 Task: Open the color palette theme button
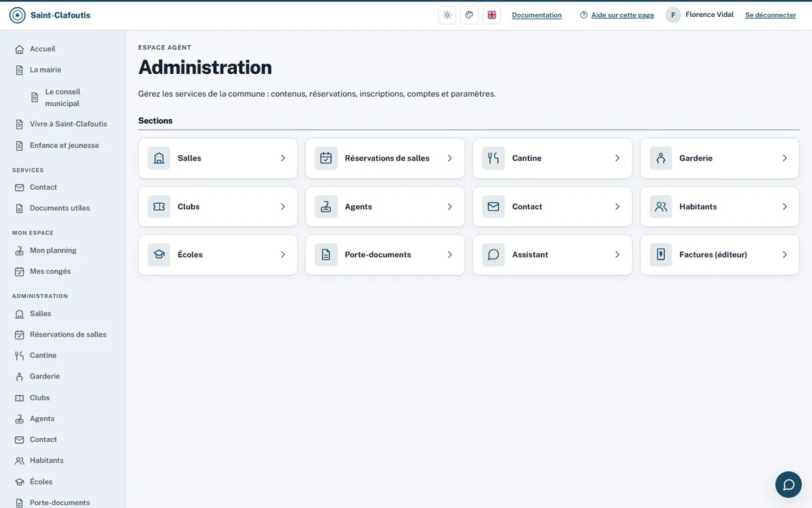point(470,15)
